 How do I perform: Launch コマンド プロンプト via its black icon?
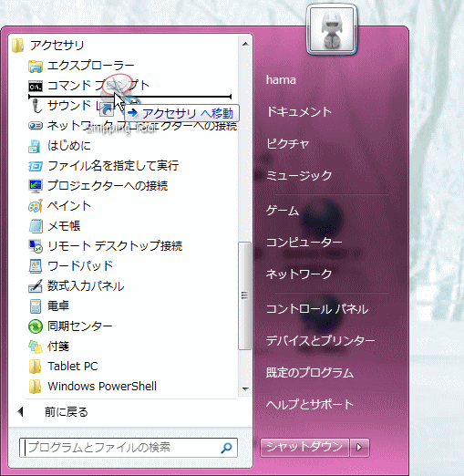[x=36, y=87]
